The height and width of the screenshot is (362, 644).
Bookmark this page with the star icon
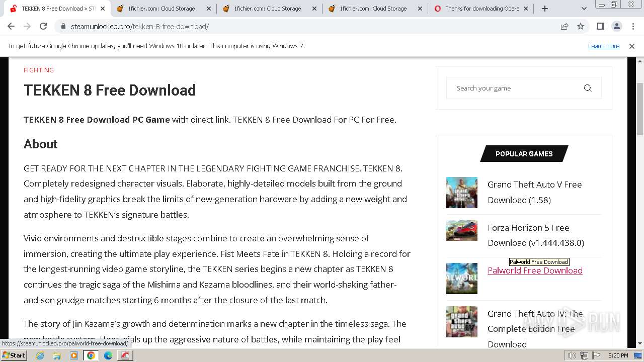(x=581, y=27)
